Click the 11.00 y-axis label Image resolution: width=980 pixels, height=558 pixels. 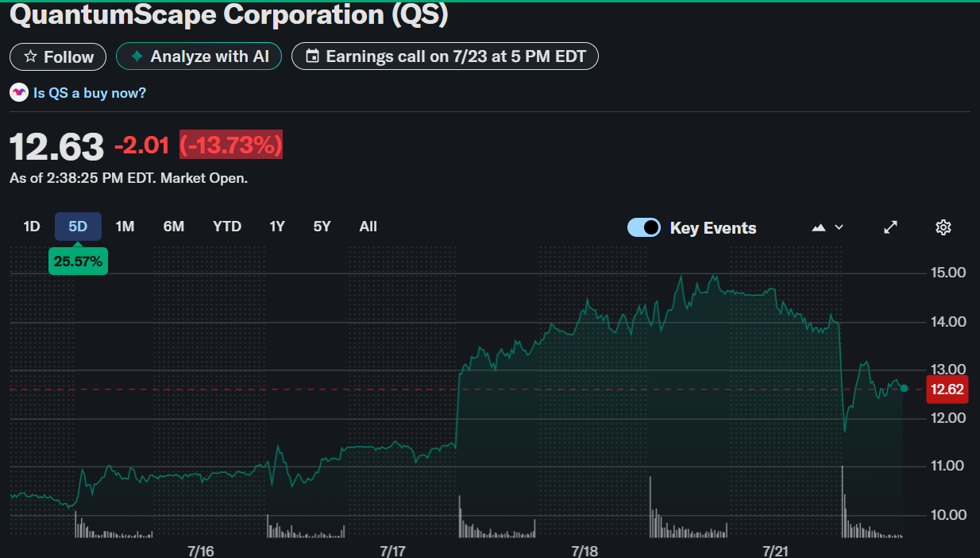click(x=948, y=466)
